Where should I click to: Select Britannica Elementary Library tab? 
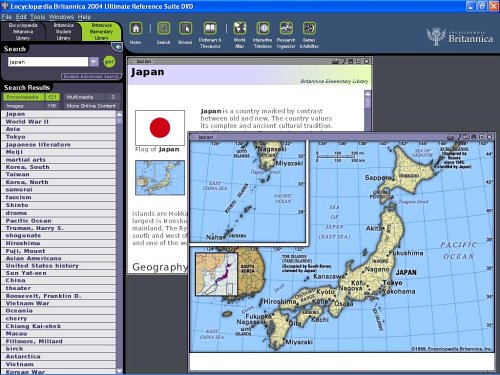101,32
